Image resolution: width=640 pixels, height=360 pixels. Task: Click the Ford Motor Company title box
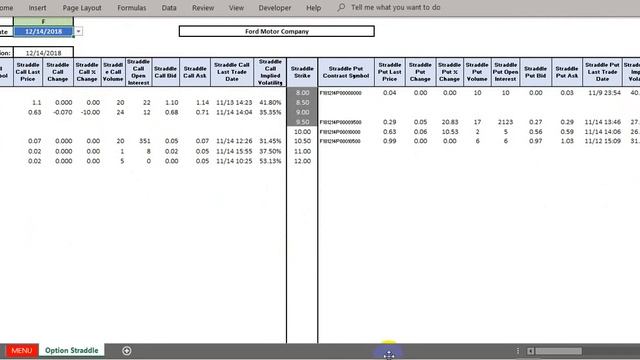pyautogui.click(x=277, y=31)
